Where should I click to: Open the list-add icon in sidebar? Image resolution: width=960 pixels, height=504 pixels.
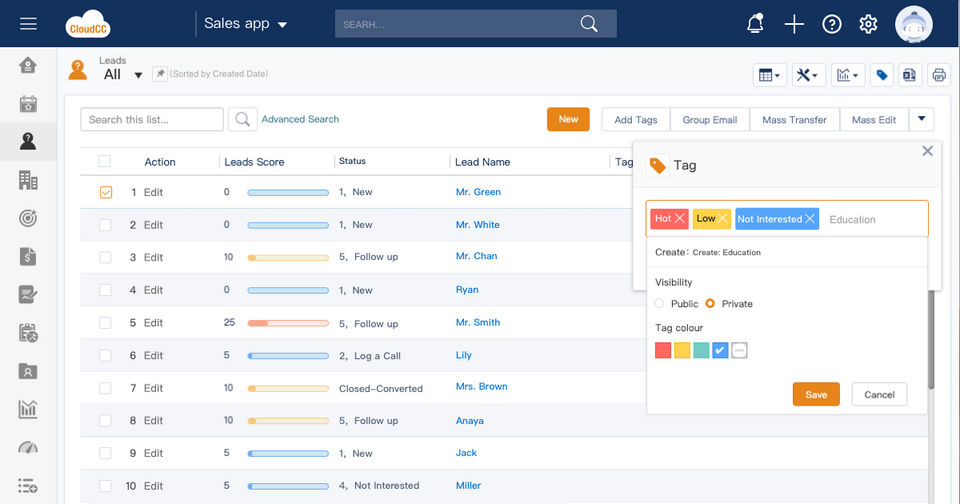(28, 486)
